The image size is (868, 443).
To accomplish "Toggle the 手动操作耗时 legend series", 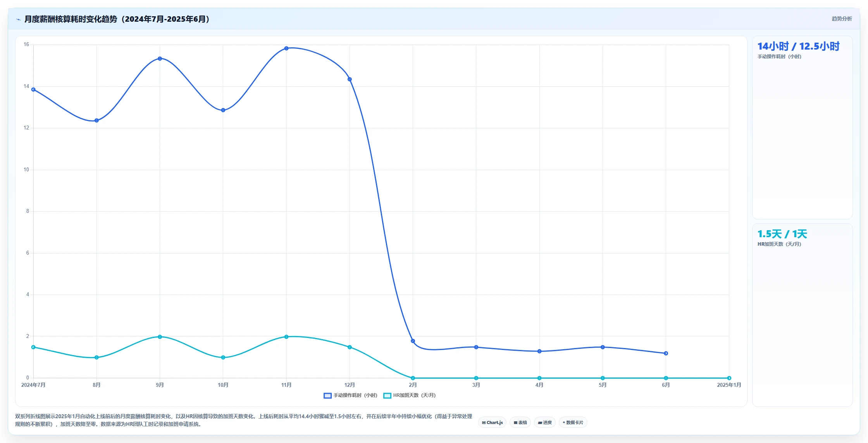I will tap(350, 395).
